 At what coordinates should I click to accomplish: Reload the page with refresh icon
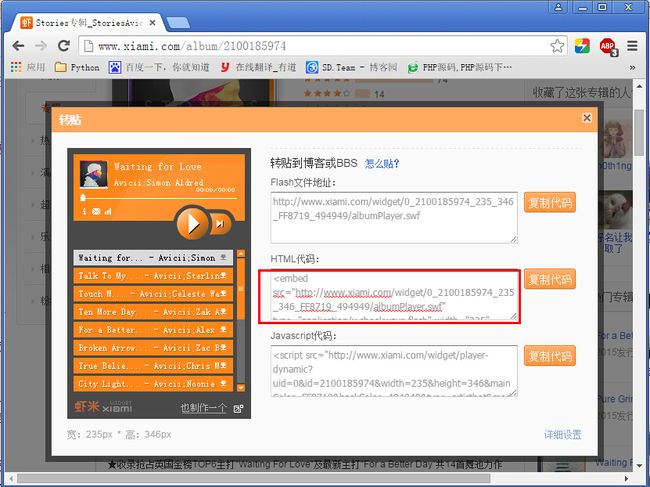coord(64,46)
